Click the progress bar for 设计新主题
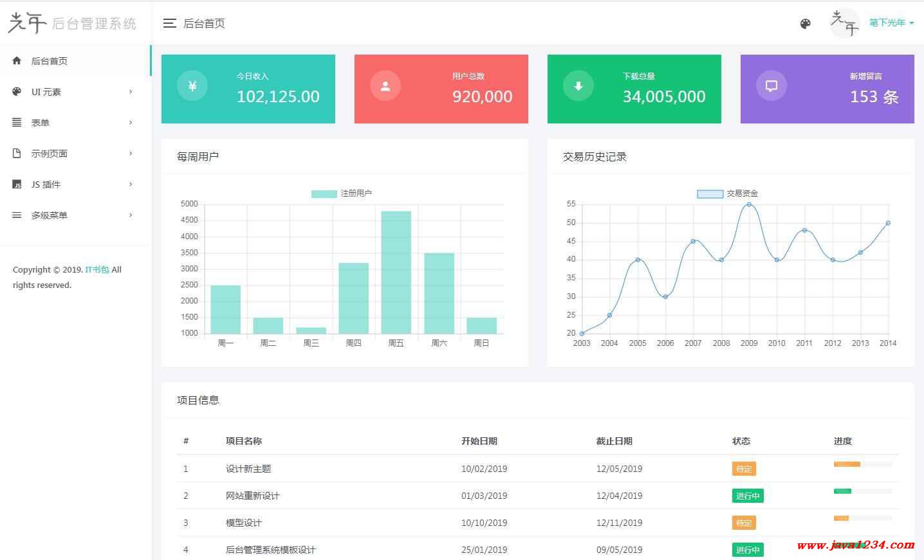 pos(862,464)
